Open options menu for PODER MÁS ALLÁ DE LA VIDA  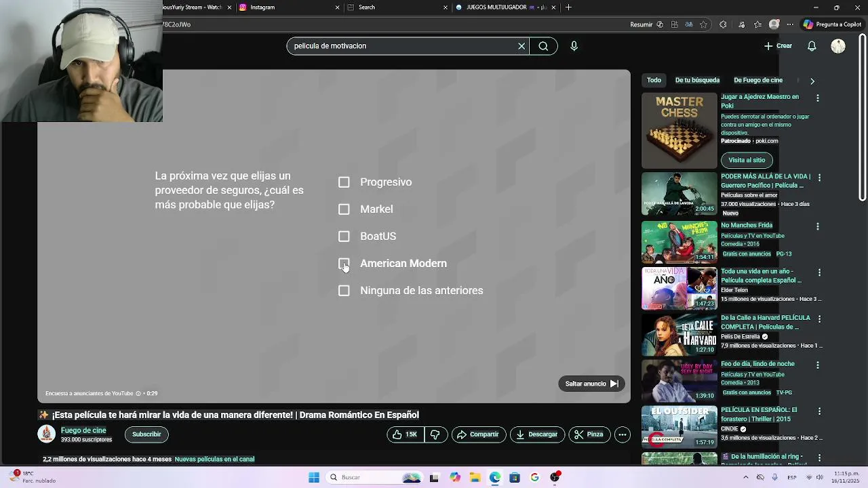[819, 178]
